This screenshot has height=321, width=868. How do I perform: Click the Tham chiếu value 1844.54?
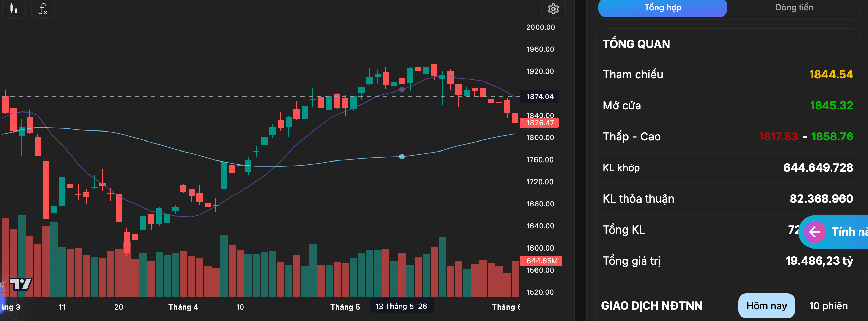(831, 75)
